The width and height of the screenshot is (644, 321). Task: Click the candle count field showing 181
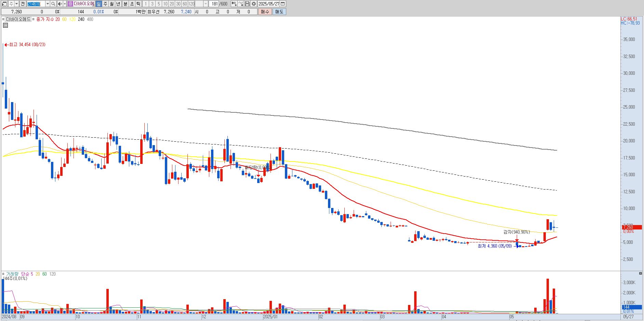[214, 4]
